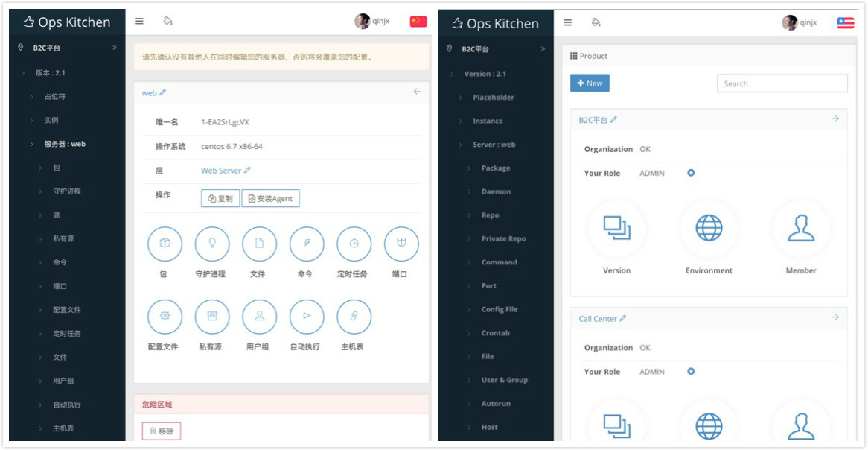Select Daemon in the English sidebar

click(496, 191)
